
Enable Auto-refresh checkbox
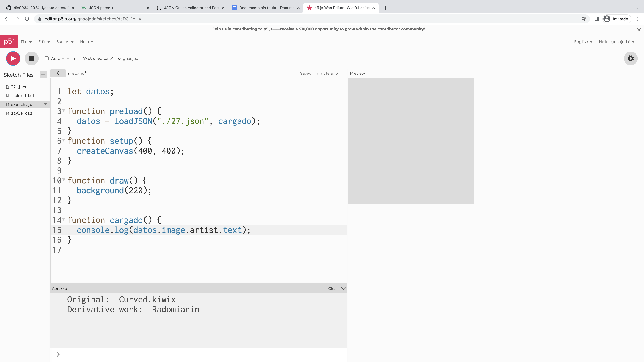click(47, 58)
